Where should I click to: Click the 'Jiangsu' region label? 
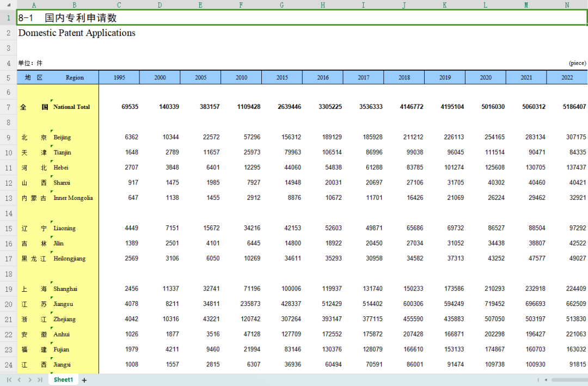(63, 304)
